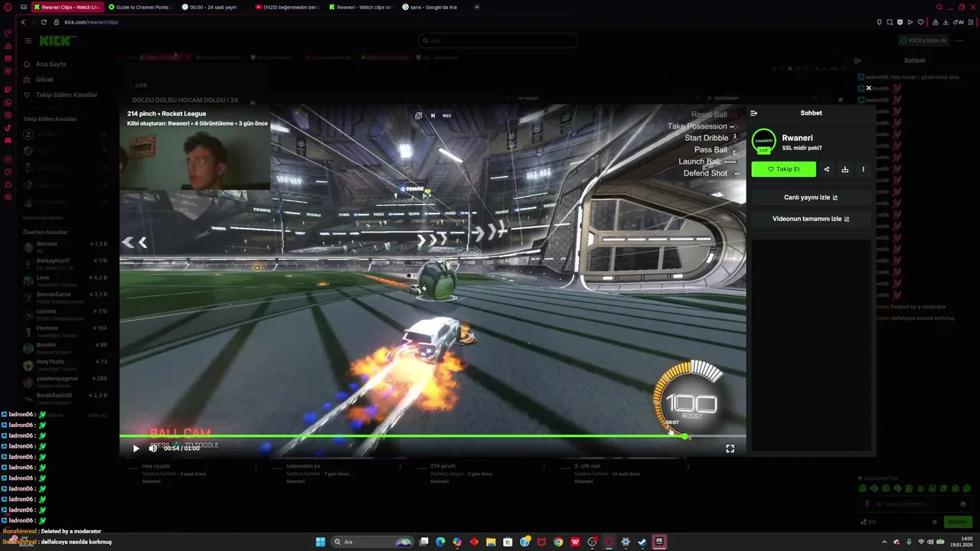Collapse the Sohbet chat panel in clip overlay

[753, 113]
